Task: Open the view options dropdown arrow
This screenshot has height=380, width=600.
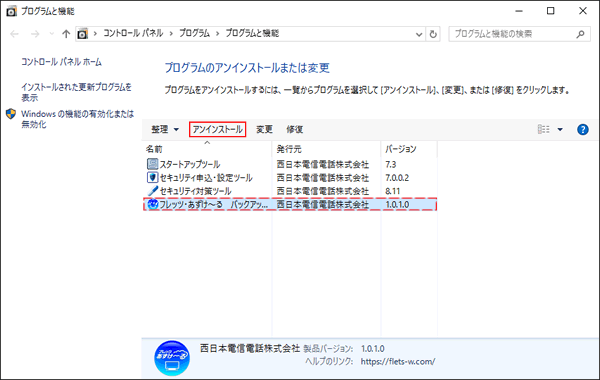Action: click(560, 129)
